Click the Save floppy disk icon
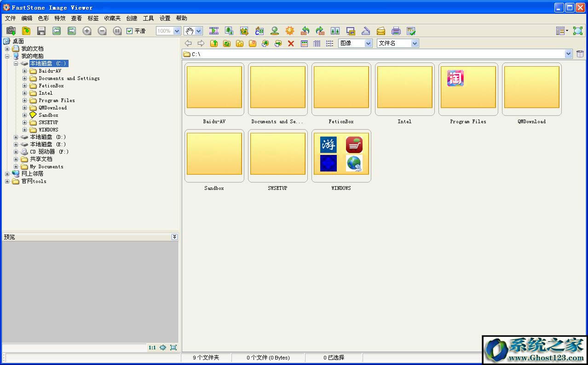The width and height of the screenshot is (588, 365). pyautogui.click(x=41, y=31)
